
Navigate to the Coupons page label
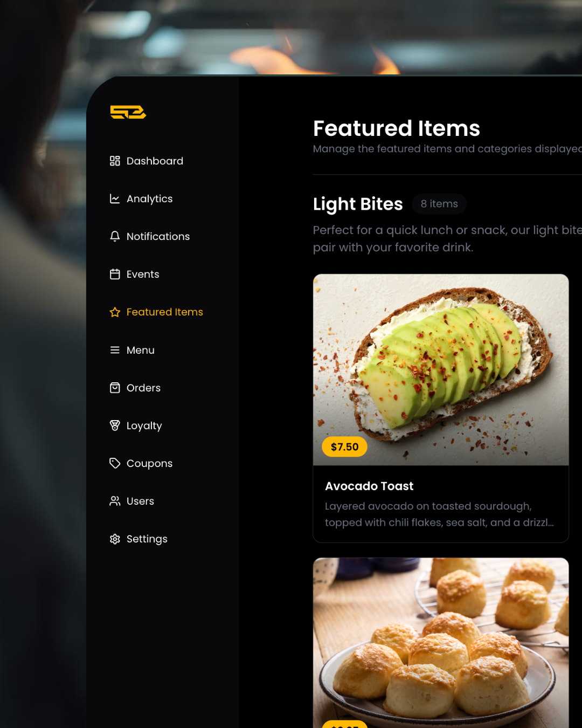point(149,464)
